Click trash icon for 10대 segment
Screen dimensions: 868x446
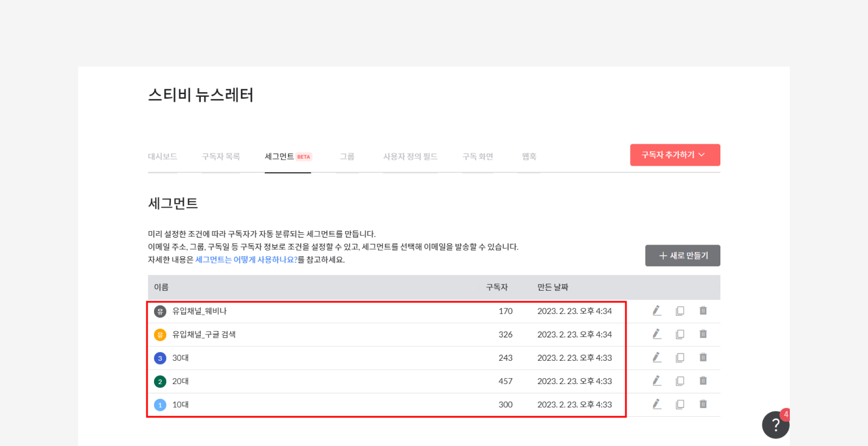click(x=703, y=404)
